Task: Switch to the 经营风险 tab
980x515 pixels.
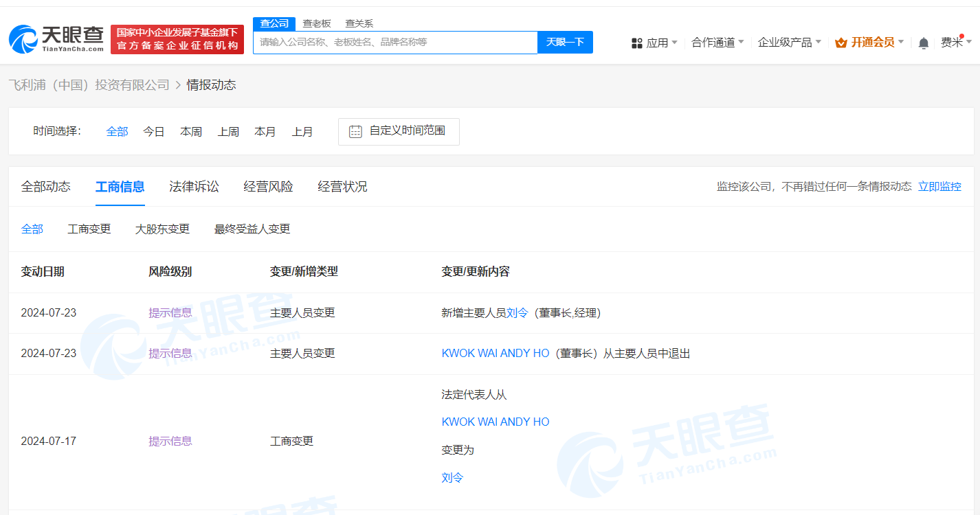Action: [269, 187]
